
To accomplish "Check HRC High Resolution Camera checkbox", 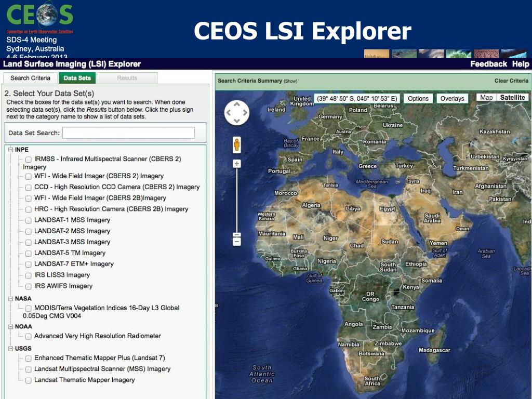I will 29,210.
